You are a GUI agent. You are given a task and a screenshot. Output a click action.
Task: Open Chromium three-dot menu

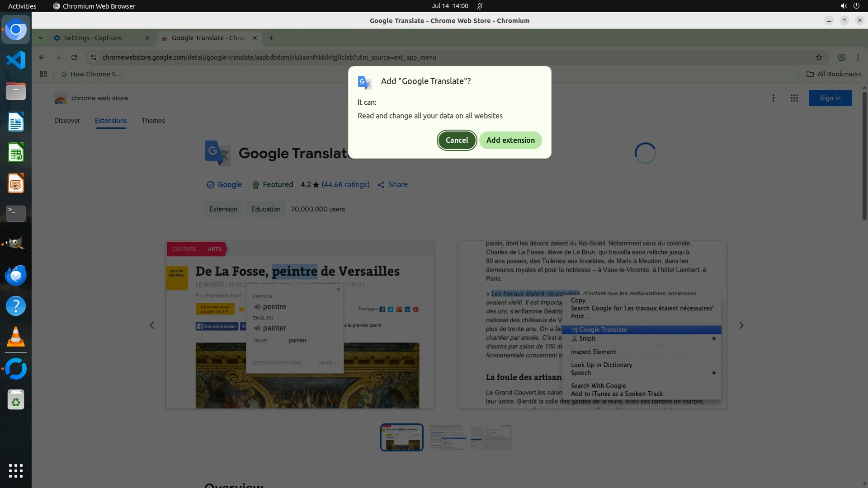coord(858,57)
